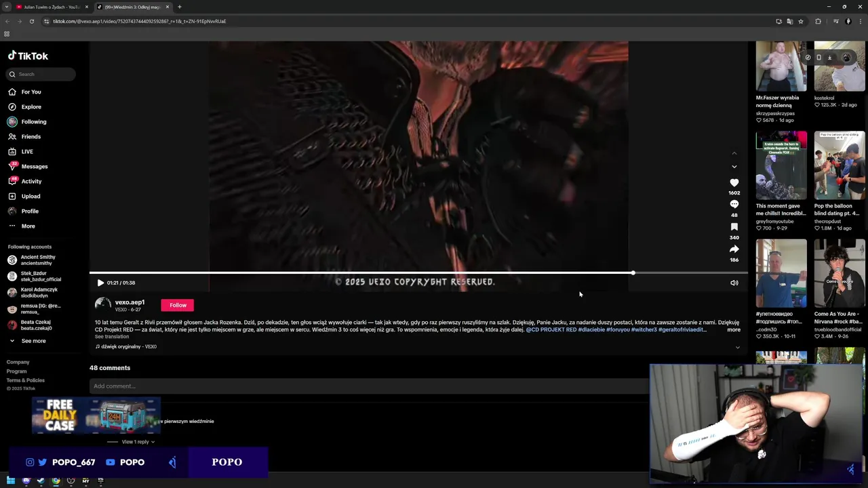868x488 pixels.
Task: Mute the video volume
Action: click(734, 283)
